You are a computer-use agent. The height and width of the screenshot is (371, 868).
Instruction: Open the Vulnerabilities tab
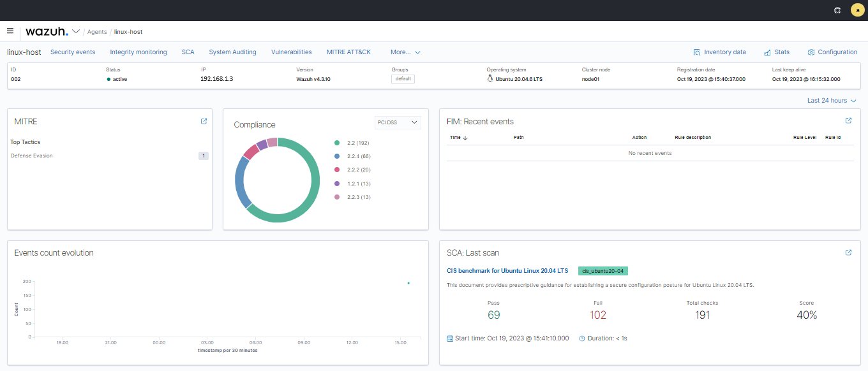(x=291, y=52)
